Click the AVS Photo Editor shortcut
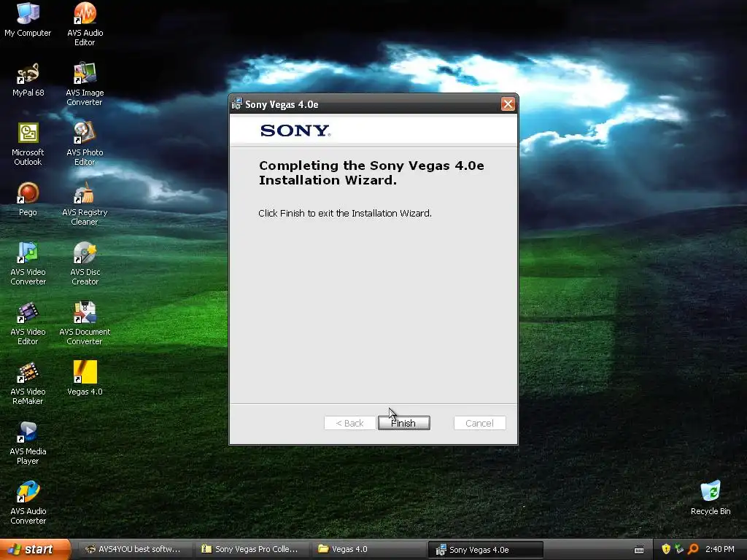Screen dimensions: 747x560 85,144
